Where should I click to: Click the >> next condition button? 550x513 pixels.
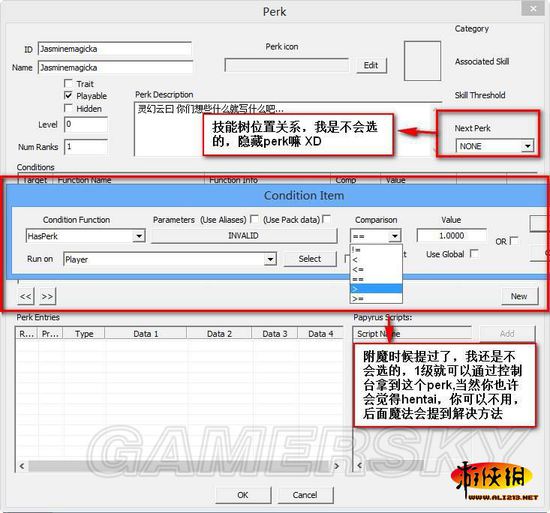pyautogui.click(x=47, y=297)
